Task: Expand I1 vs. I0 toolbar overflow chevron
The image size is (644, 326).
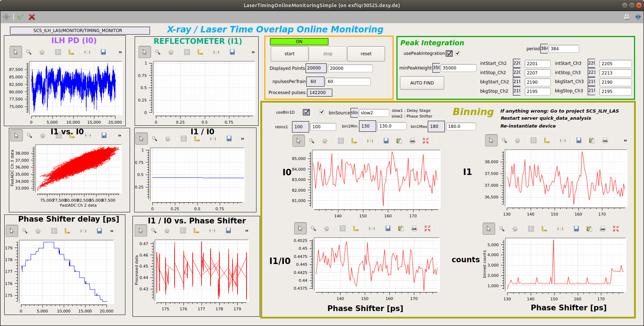Action: pyautogui.click(x=120, y=136)
